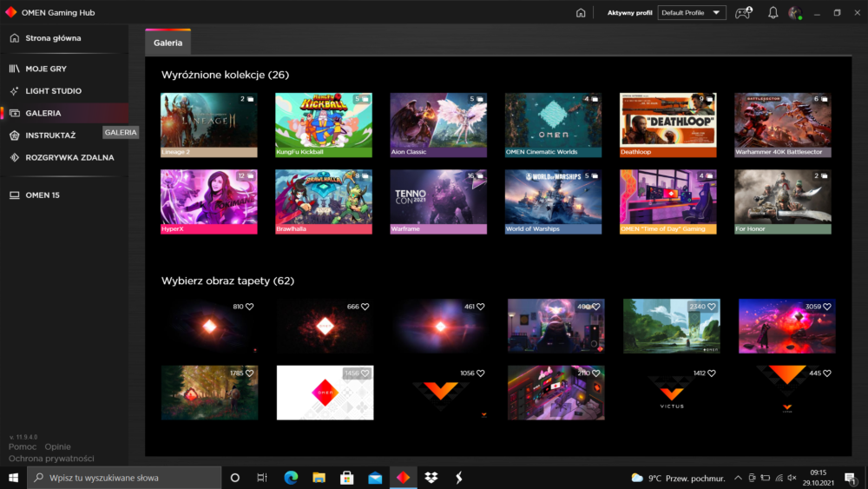
Task: Open Warhammer 40K Battlesector collection
Action: tap(783, 125)
